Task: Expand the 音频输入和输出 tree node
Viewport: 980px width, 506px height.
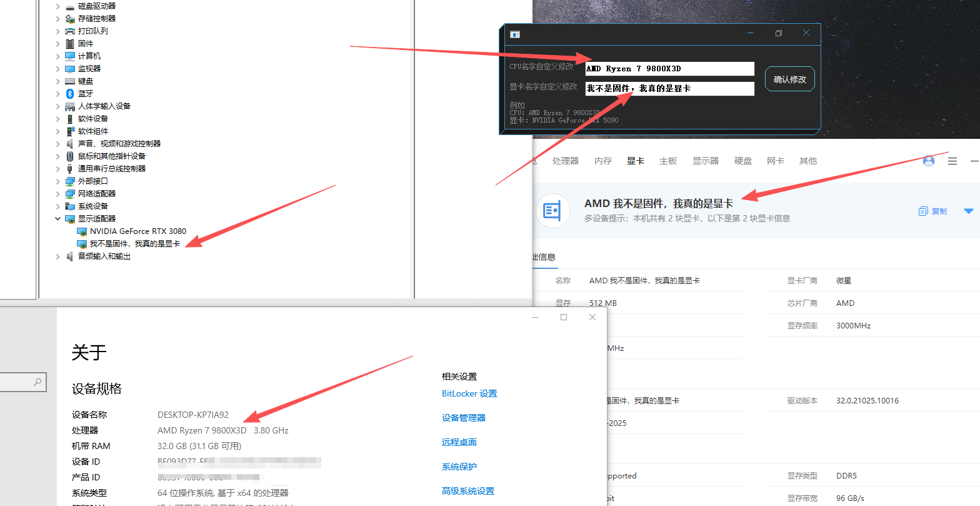Action: tap(58, 256)
